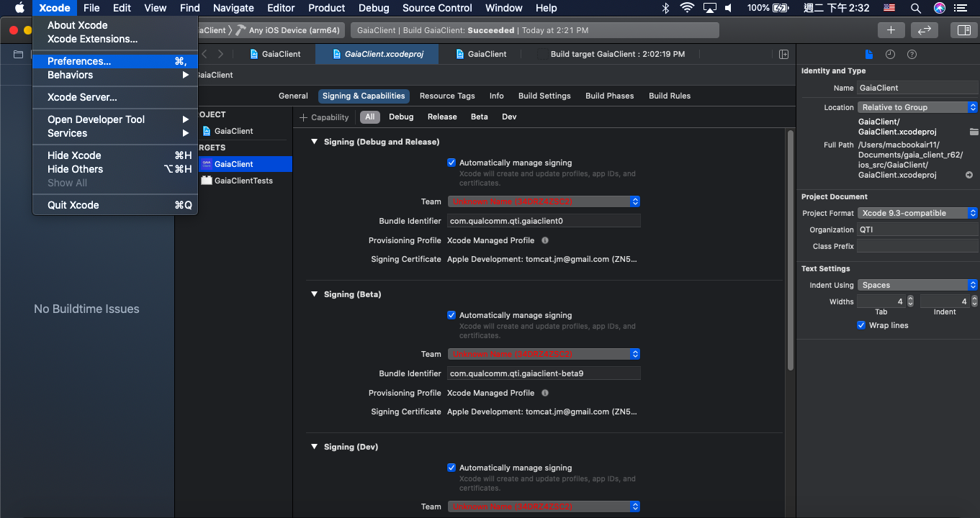Open the Behaviors submenu
This screenshot has width=980, height=518.
tap(115, 75)
